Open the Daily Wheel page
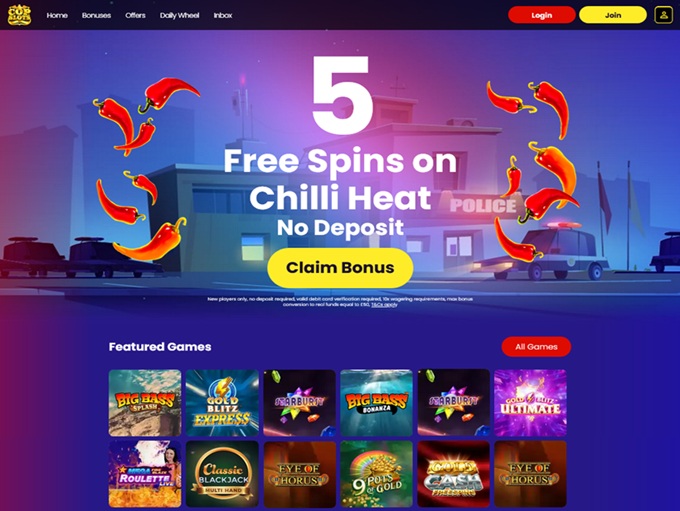 tap(180, 15)
